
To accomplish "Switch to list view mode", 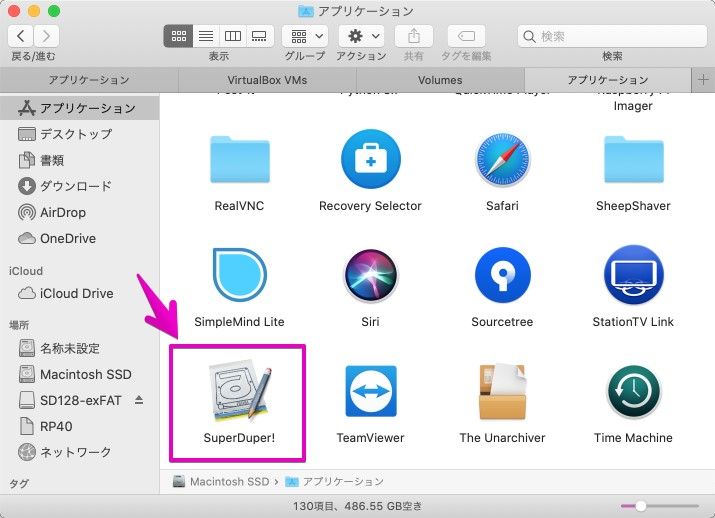I will [x=206, y=36].
